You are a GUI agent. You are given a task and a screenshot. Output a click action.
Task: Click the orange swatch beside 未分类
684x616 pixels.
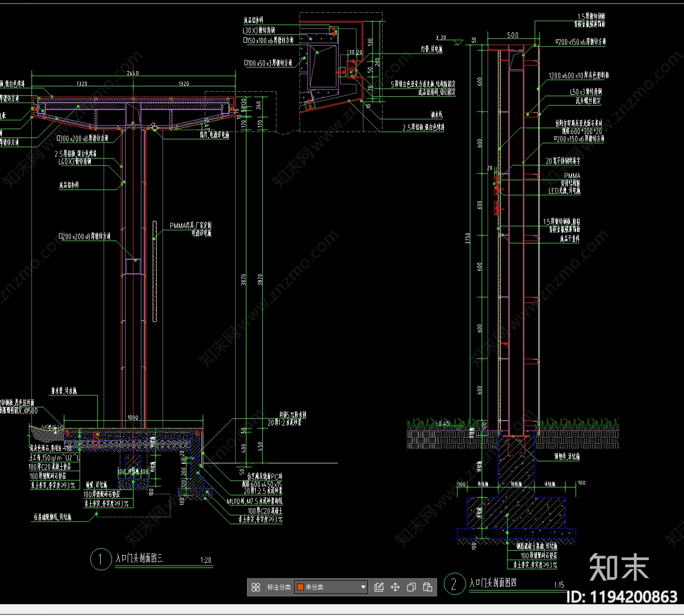tap(300, 587)
